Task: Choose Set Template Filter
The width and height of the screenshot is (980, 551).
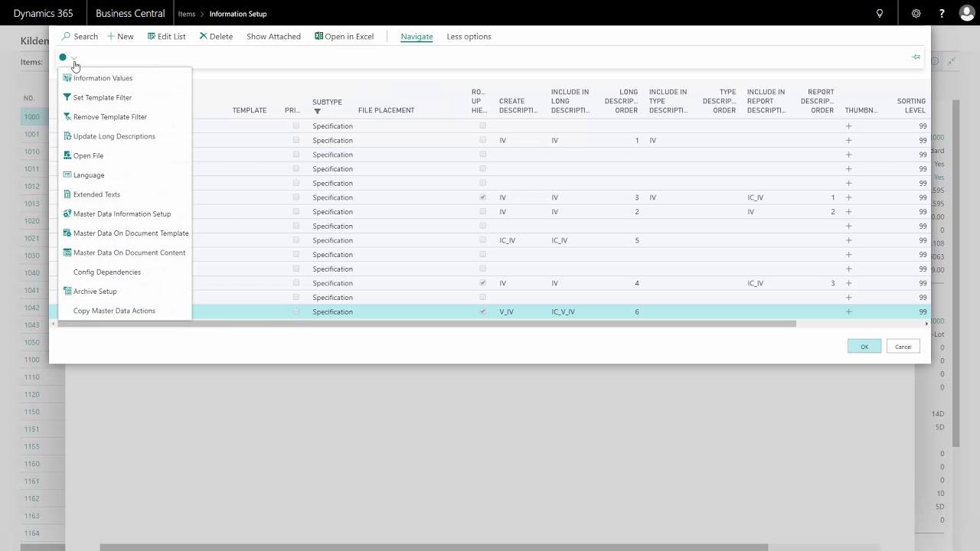Action: pyautogui.click(x=103, y=98)
